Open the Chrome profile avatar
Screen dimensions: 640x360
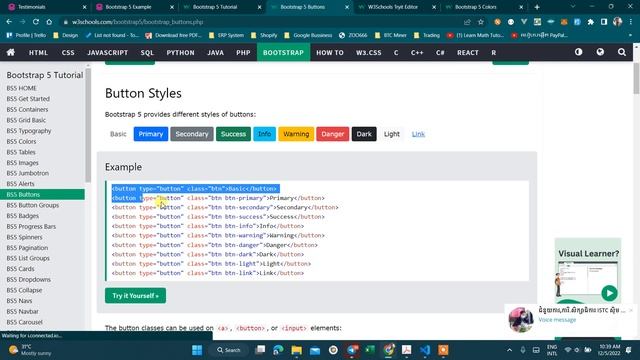618,22
